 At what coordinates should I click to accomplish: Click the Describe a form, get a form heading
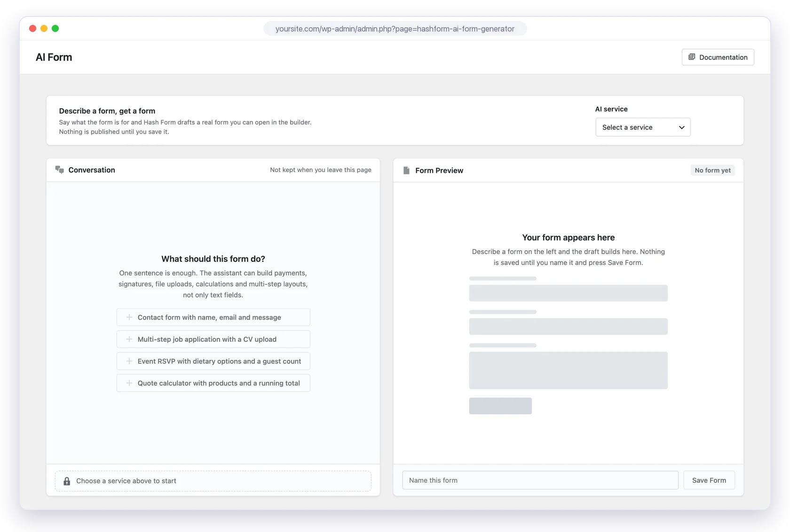(x=107, y=111)
